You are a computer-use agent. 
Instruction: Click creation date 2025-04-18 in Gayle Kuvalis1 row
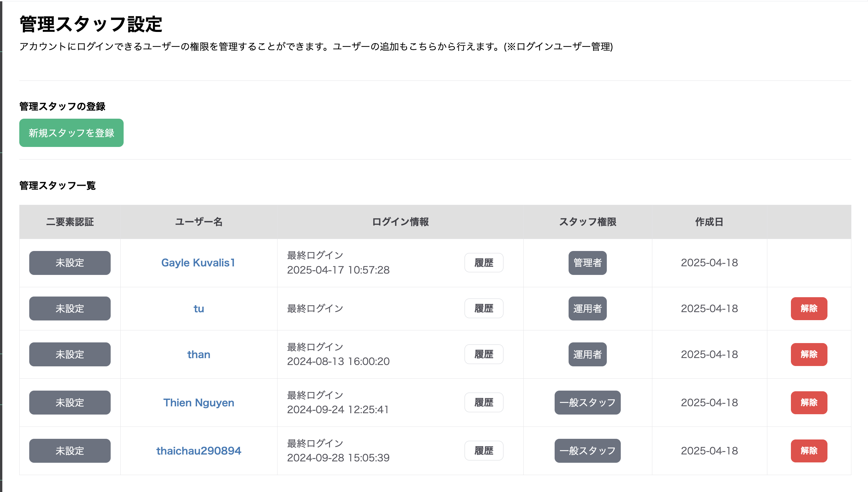(x=709, y=263)
